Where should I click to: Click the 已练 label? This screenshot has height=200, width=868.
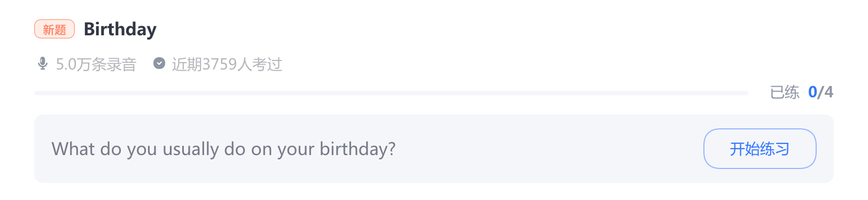pos(785,93)
